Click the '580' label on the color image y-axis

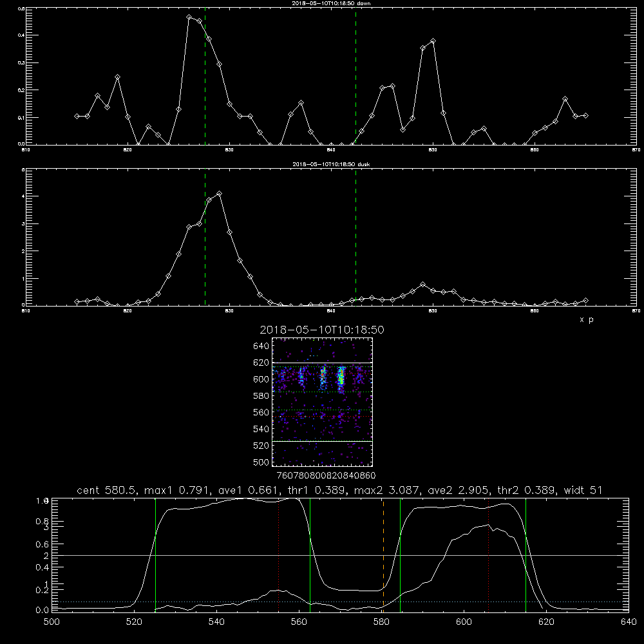pos(261,396)
